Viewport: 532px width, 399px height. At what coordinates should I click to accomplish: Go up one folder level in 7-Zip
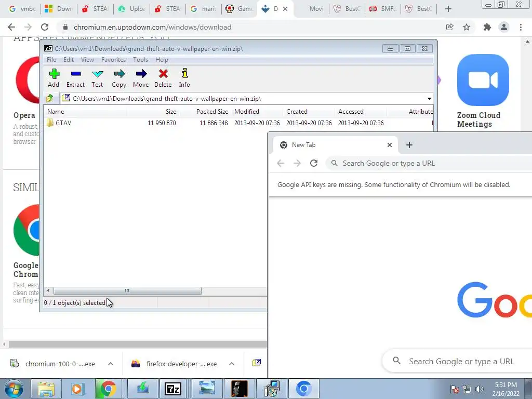(50, 98)
